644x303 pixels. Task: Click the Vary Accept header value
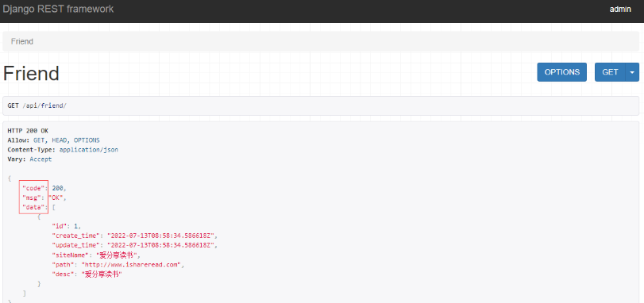(40, 159)
